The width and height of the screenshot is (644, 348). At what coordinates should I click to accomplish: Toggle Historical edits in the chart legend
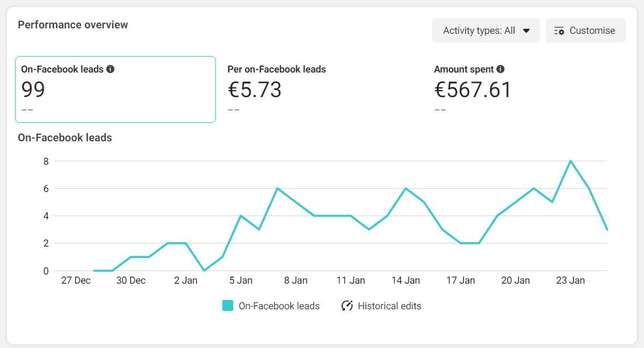point(389,306)
